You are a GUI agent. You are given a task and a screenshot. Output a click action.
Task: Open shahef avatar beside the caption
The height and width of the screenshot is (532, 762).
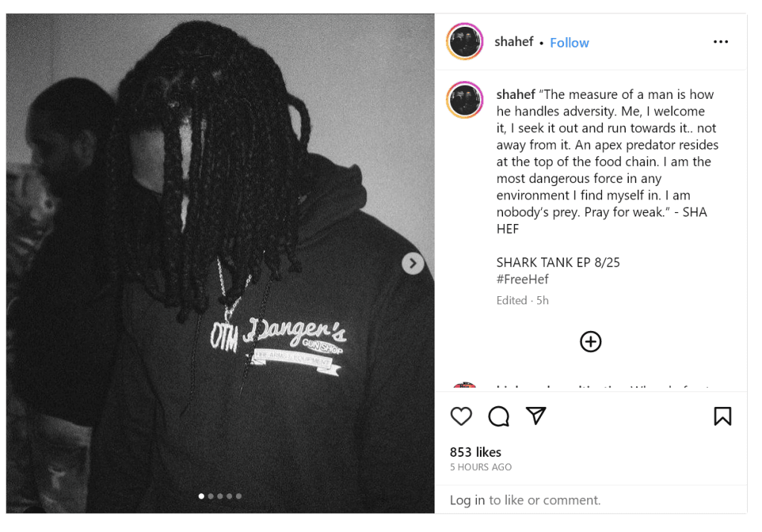[x=464, y=100]
